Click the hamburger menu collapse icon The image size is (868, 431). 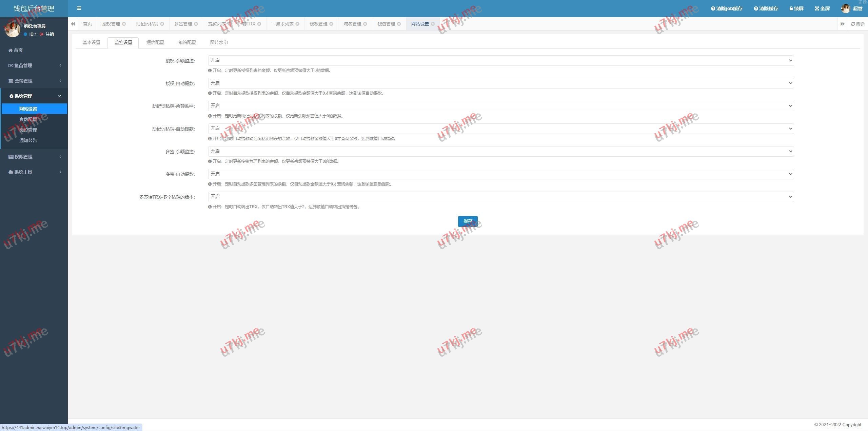79,8
